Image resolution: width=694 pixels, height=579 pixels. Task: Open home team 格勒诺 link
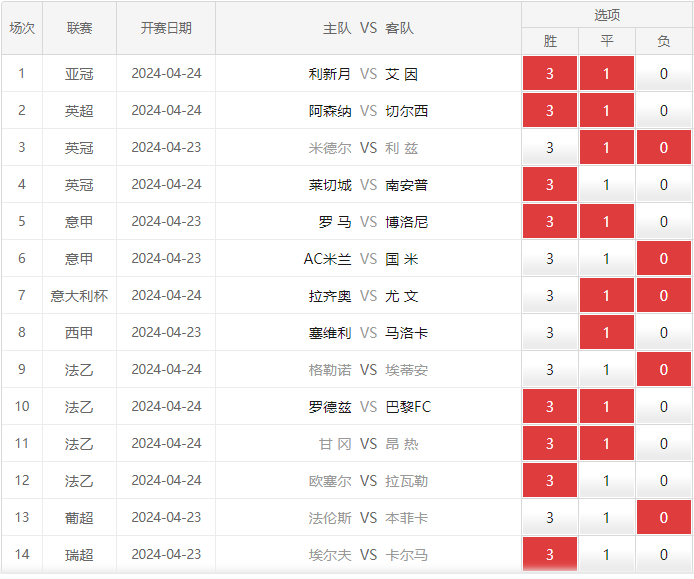pyautogui.click(x=330, y=370)
